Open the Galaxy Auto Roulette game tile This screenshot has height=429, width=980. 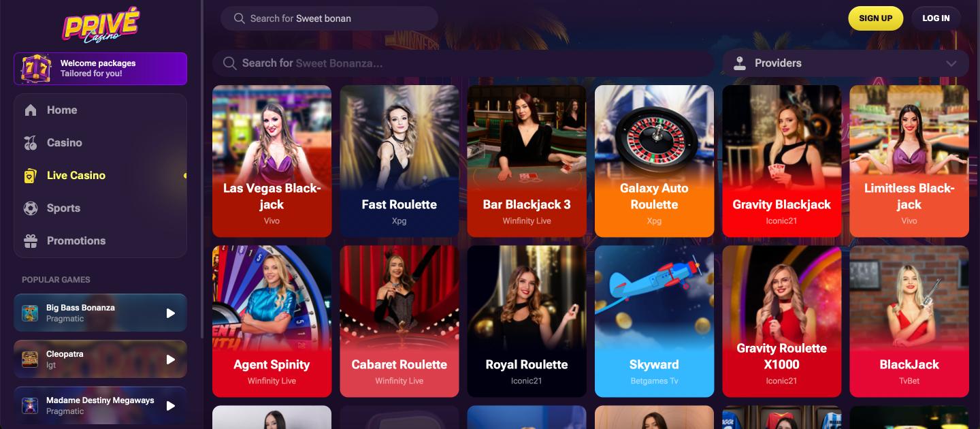pos(654,161)
